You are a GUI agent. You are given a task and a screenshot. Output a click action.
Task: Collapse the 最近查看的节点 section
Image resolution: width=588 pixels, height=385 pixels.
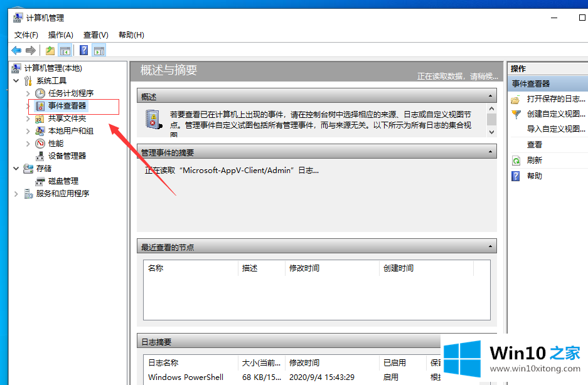490,247
